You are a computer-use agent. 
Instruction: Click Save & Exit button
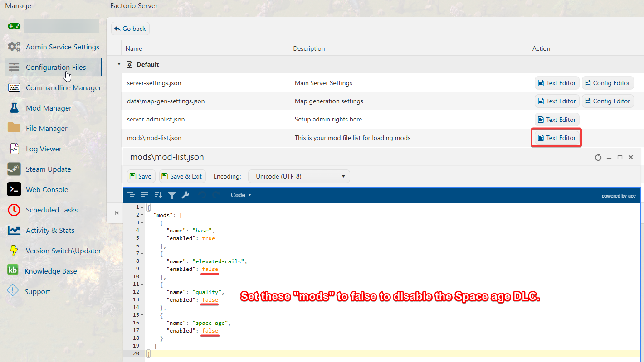[182, 176]
